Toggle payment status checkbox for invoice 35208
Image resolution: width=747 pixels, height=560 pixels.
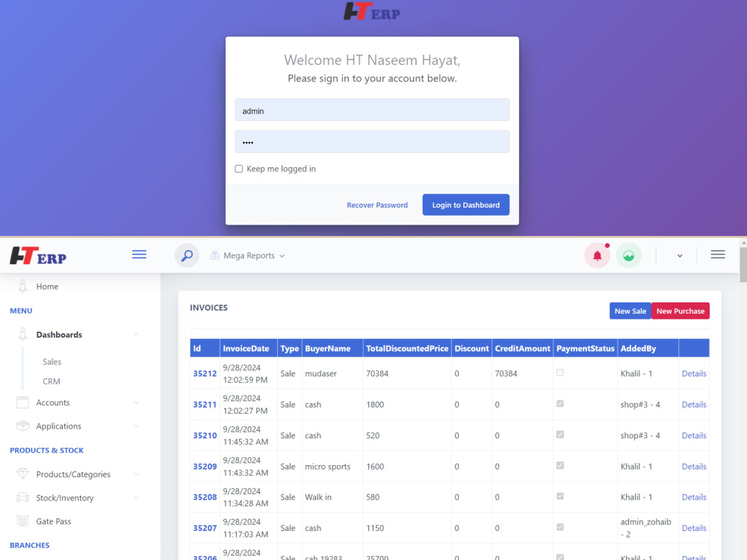coord(560,497)
